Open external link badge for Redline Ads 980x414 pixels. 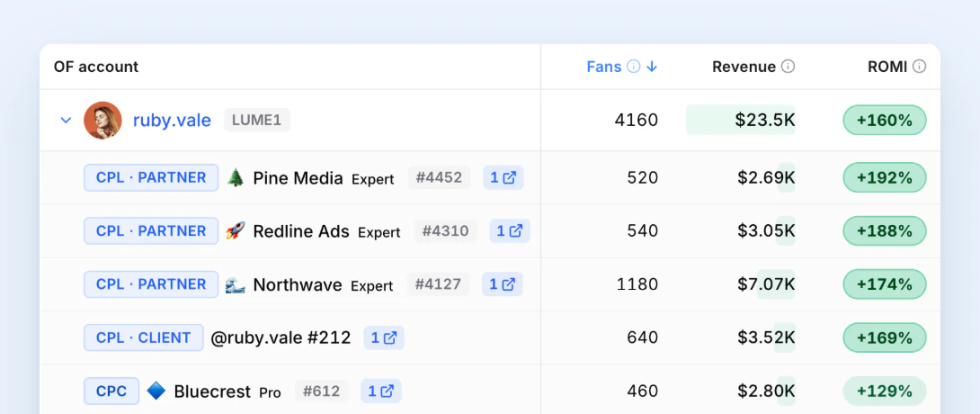tap(510, 231)
